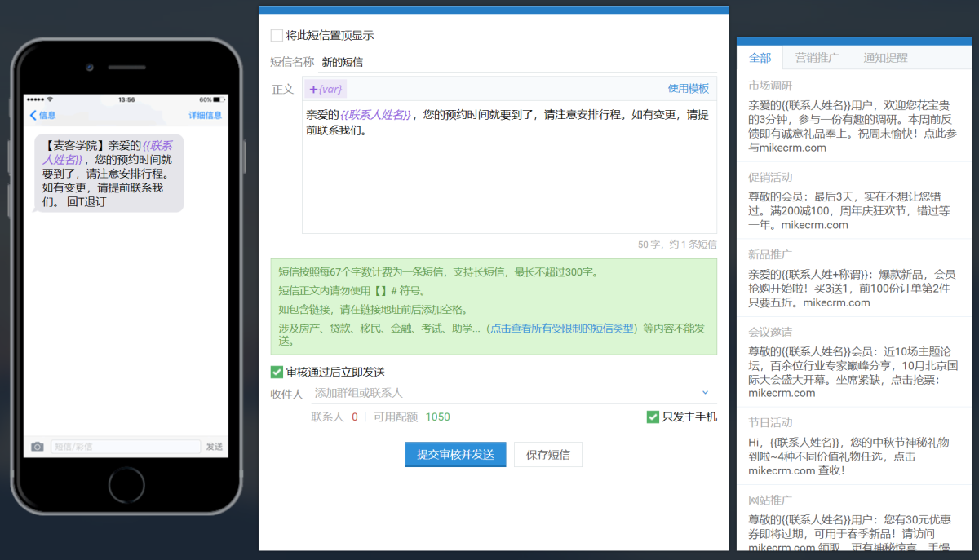The height and width of the screenshot is (560, 979).
Task: Tap 短信/彩信 input in phone preview
Action: 126,447
